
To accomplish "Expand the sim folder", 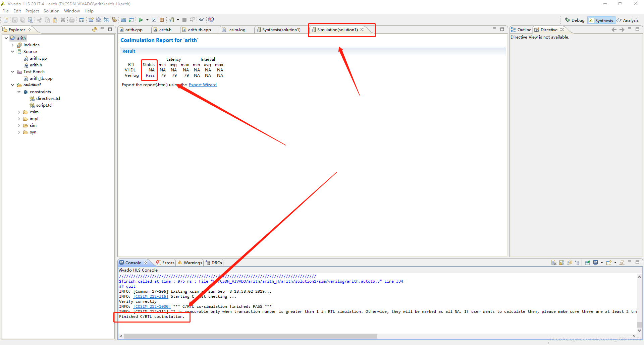I will click(x=19, y=125).
